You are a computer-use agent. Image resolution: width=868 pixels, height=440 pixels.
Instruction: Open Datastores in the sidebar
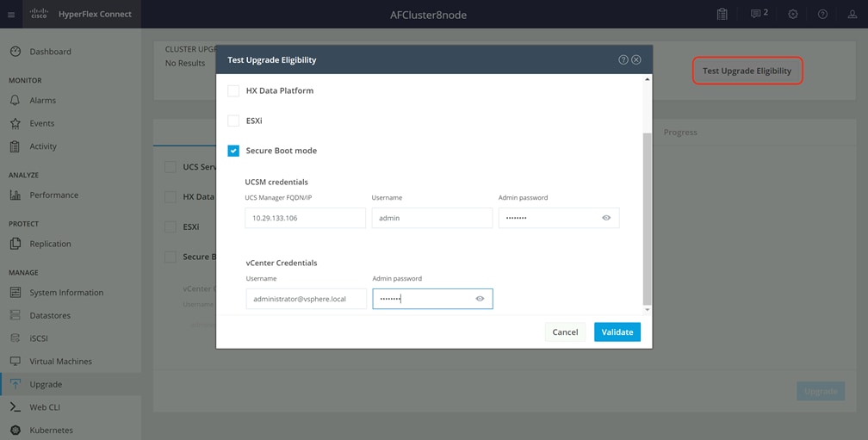pyautogui.click(x=50, y=315)
